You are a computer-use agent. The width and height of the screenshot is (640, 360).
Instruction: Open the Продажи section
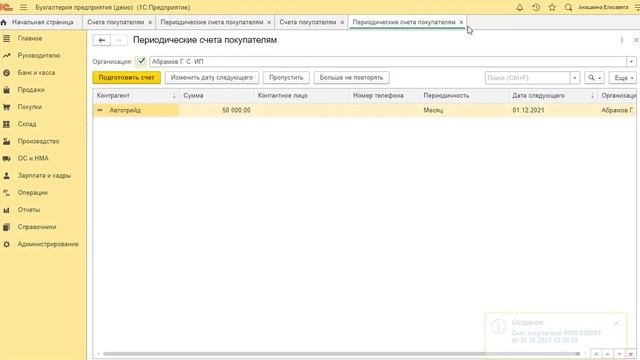(x=31, y=90)
